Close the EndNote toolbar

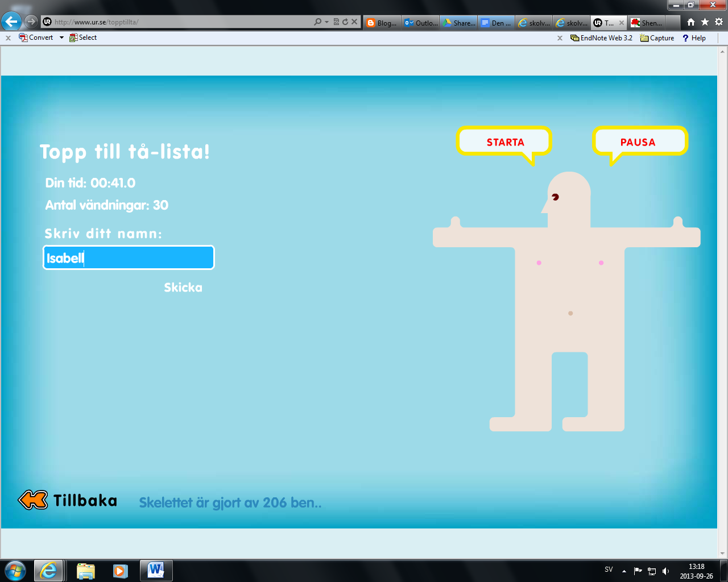(x=560, y=38)
